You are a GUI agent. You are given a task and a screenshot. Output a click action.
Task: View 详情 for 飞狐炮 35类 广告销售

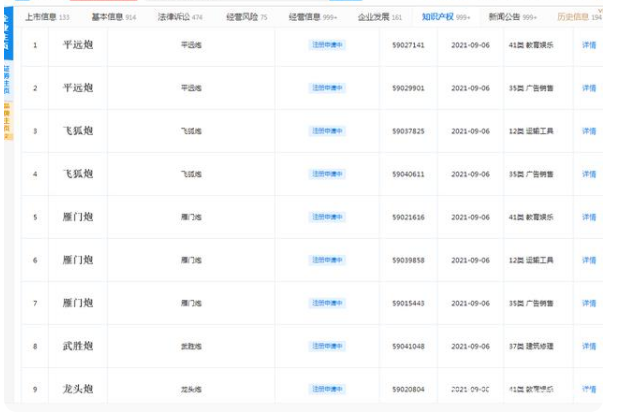589,174
